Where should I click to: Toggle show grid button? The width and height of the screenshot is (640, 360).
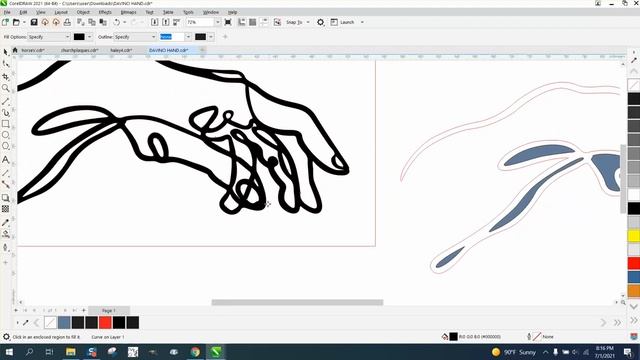click(253, 22)
